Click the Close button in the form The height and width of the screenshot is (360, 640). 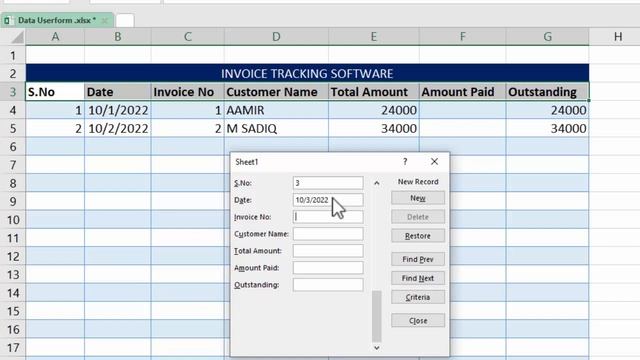418,321
